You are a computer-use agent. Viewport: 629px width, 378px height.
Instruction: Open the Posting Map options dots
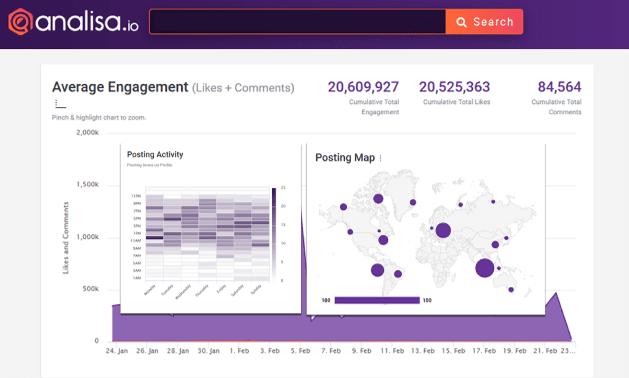(380, 158)
